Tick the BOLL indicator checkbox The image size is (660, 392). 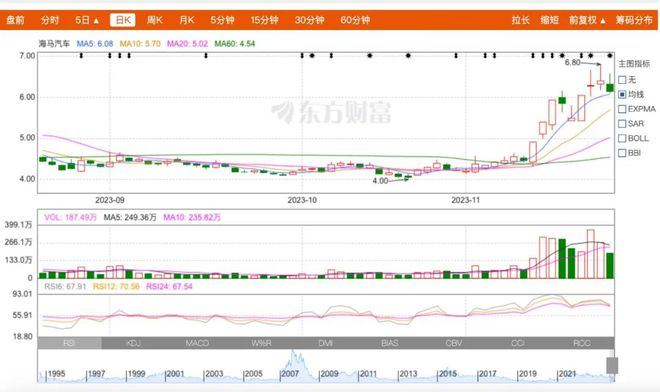[x=622, y=138]
